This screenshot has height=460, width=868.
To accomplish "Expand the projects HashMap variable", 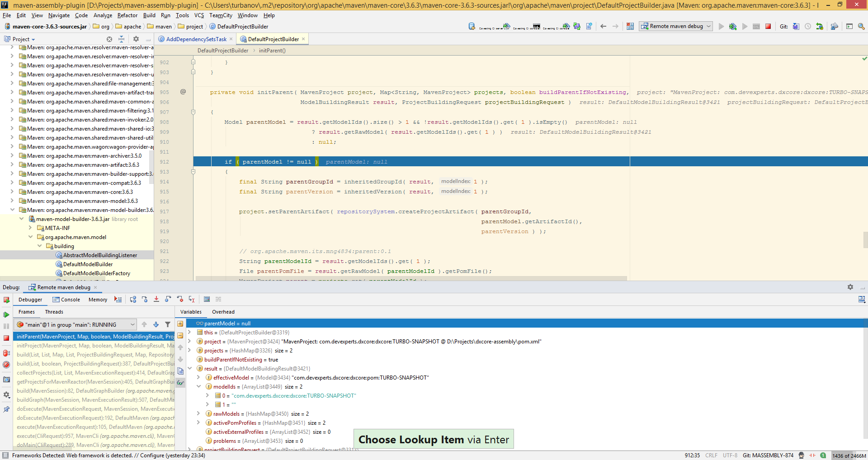I will point(190,350).
